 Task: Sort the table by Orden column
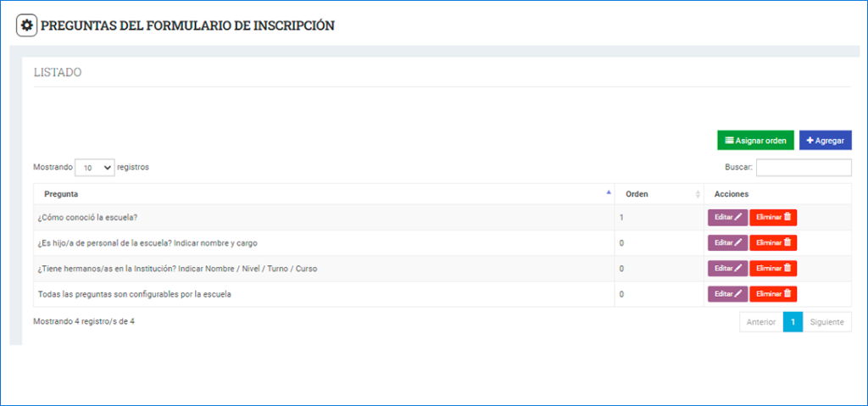[659, 194]
